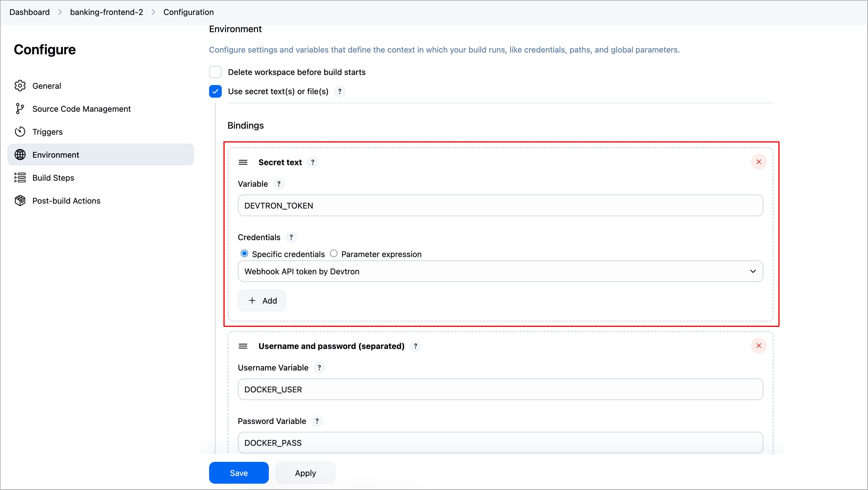
Task: Click the Build Steps list icon
Action: coord(20,177)
